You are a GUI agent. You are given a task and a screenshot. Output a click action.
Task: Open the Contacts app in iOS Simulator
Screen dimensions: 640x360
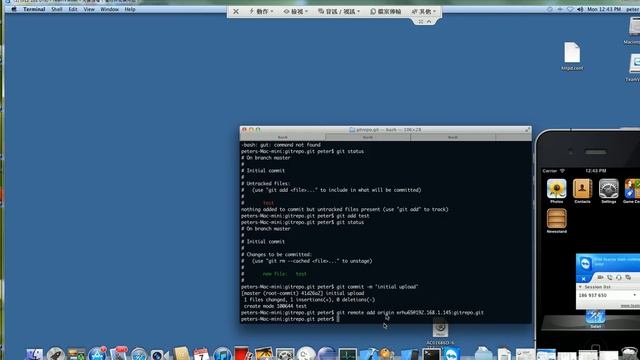pyautogui.click(x=582, y=191)
